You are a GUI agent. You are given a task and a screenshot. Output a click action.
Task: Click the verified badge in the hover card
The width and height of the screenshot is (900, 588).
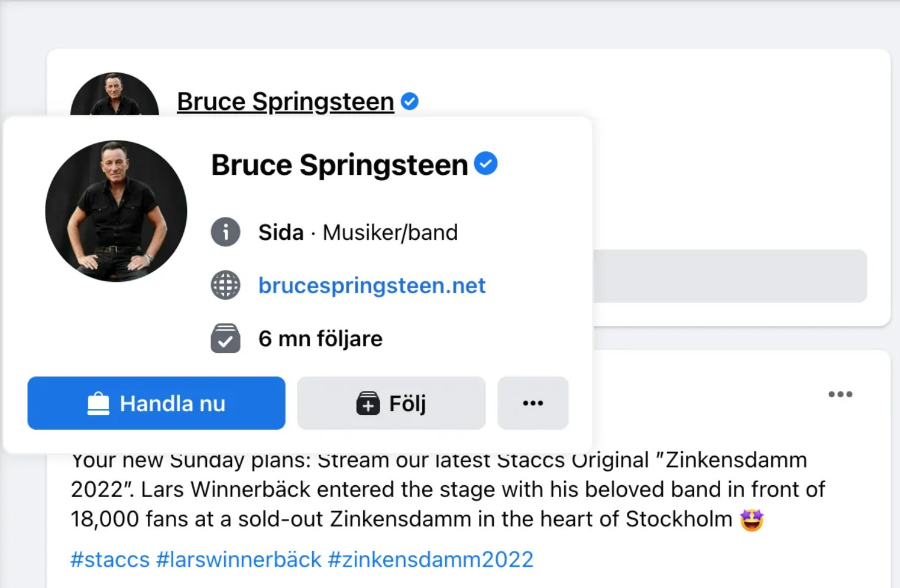pos(485,164)
